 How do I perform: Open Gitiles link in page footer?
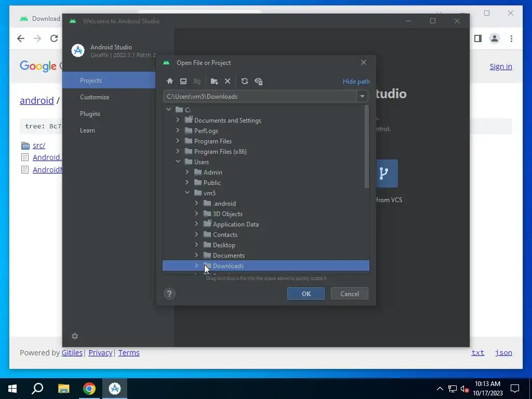(x=72, y=353)
